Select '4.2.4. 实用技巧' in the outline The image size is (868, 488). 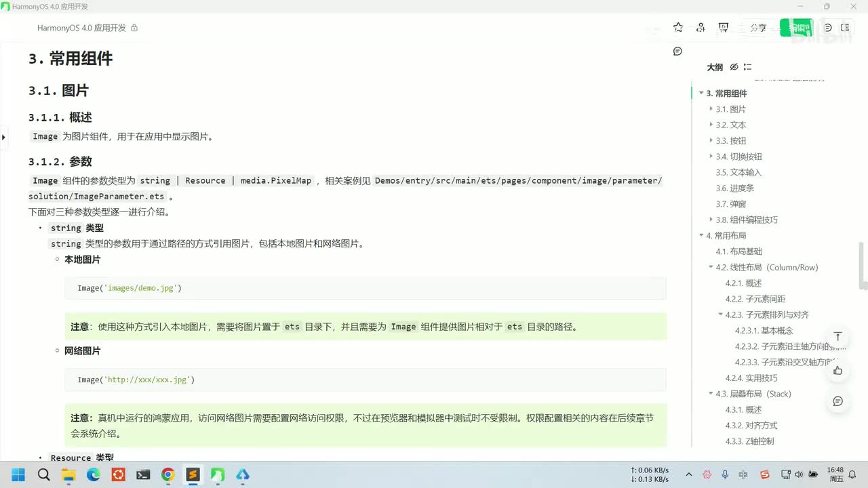751,378
